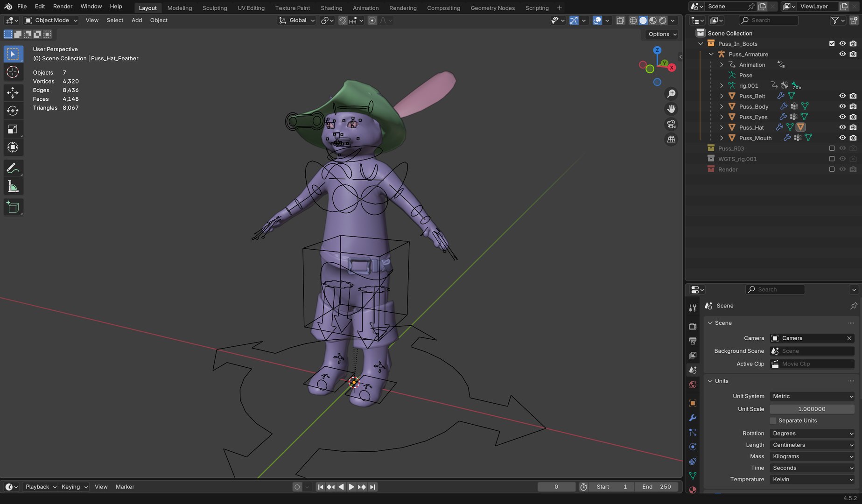Viewport: 862px width, 504px height.
Task: Open the Tool properties tab icon
Action: click(x=693, y=308)
